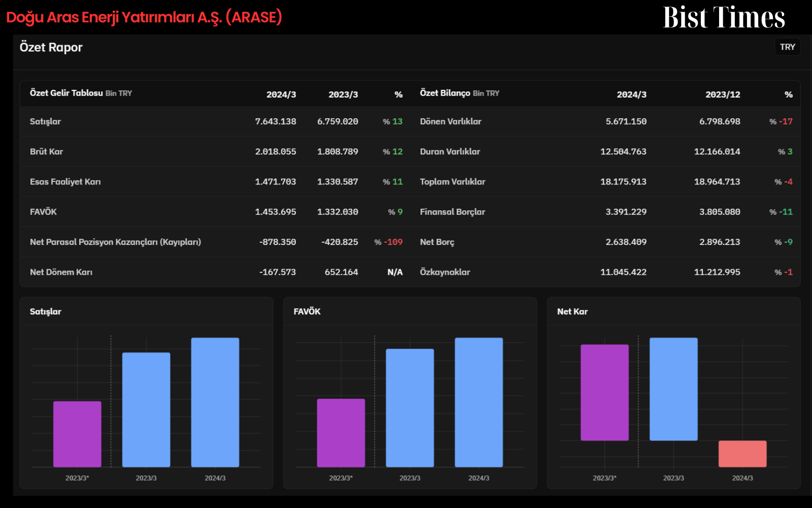Click the Finansal Borçlar balance row
Image resolution: width=812 pixels, height=508 pixels.
tap(605, 212)
